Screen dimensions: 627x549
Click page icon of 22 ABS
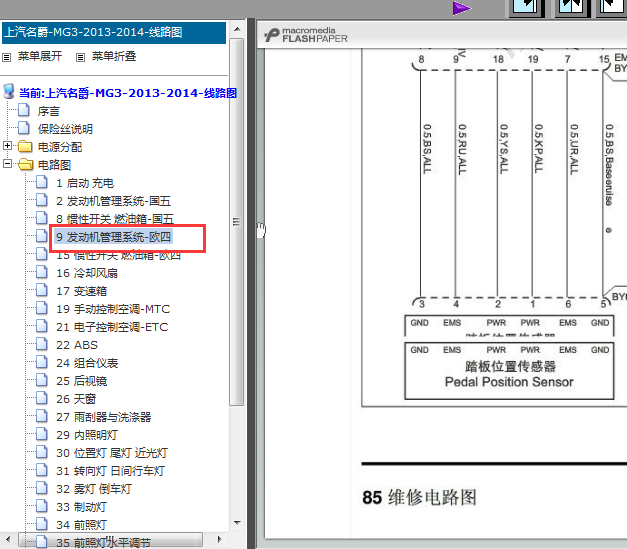pos(42,344)
